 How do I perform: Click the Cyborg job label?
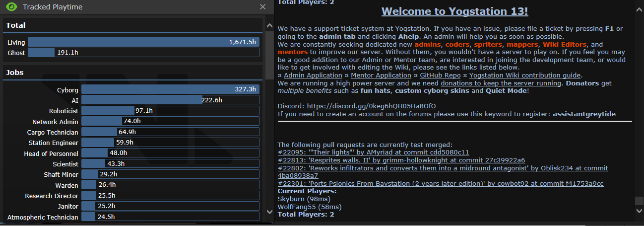pyautogui.click(x=67, y=90)
